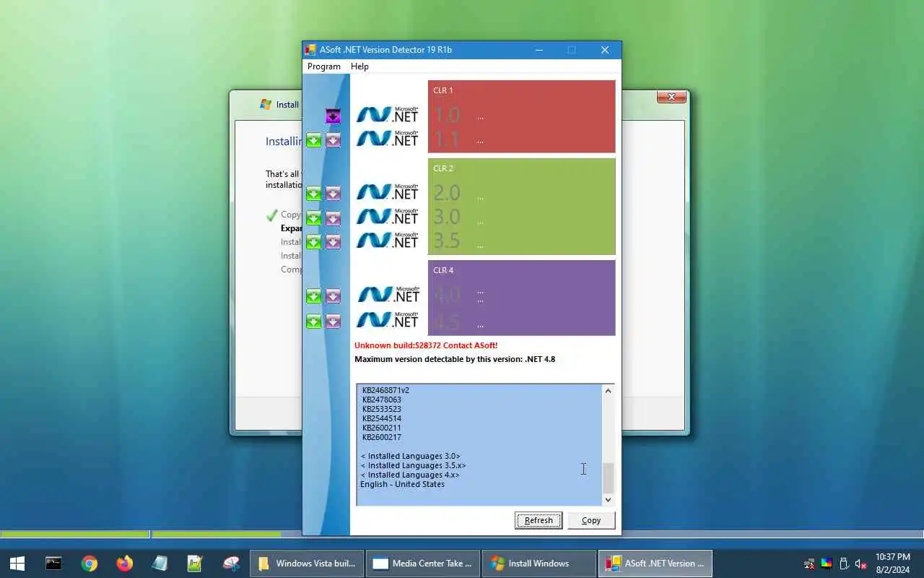Select the KB2533523 entry
This screenshot has height=578, width=924.
[382, 409]
